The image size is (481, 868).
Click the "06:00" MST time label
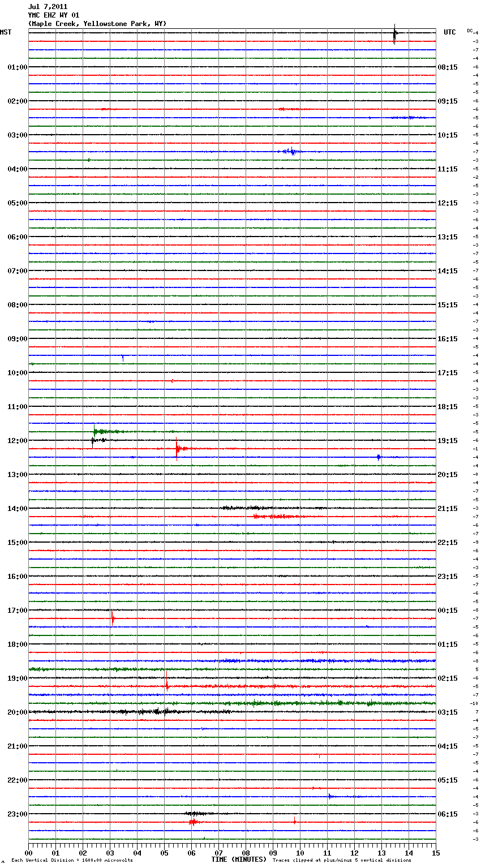click(x=18, y=237)
